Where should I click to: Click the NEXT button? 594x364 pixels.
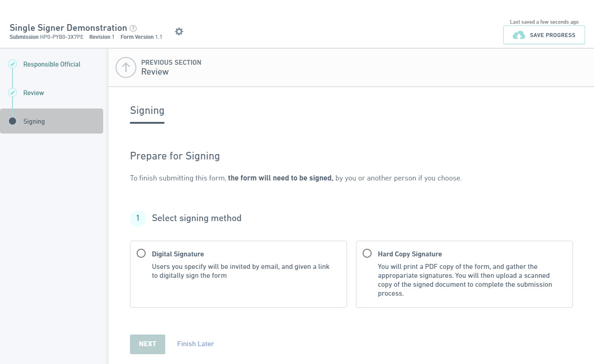(147, 344)
